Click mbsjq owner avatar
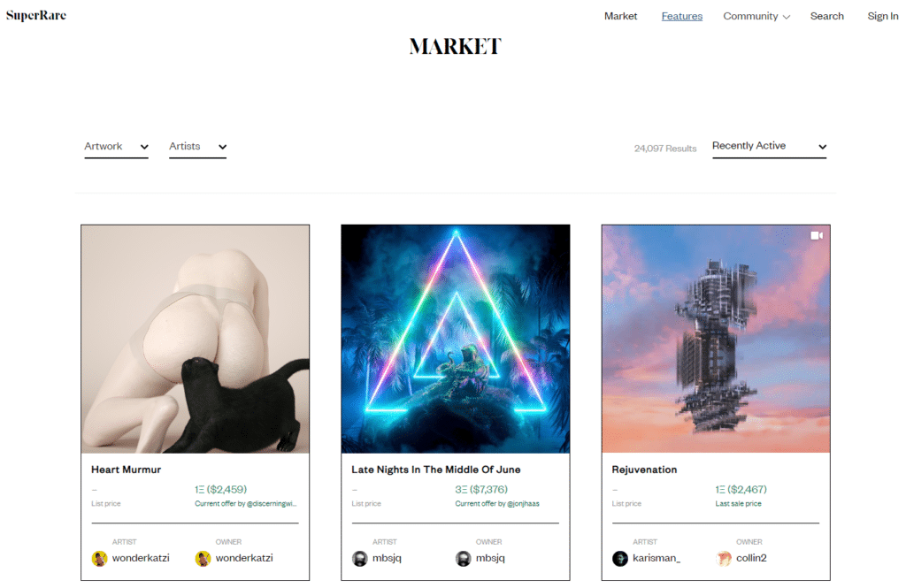 pyautogui.click(x=464, y=559)
